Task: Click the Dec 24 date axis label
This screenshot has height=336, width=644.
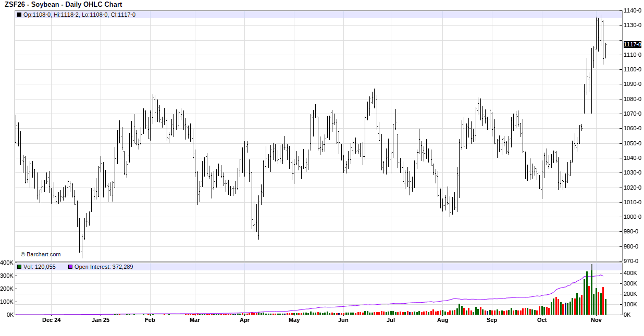Action: (51, 320)
